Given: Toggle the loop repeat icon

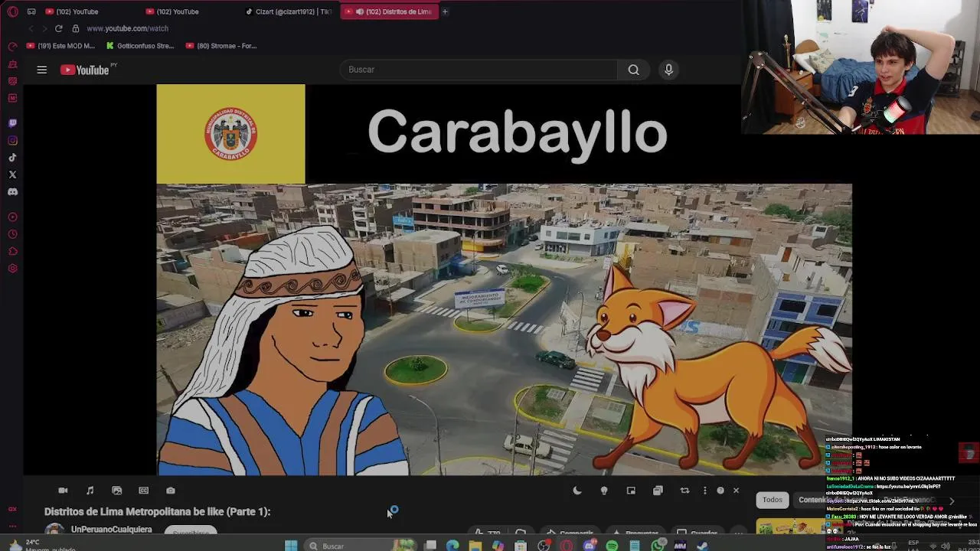Looking at the screenshot, I should (684, 491).
